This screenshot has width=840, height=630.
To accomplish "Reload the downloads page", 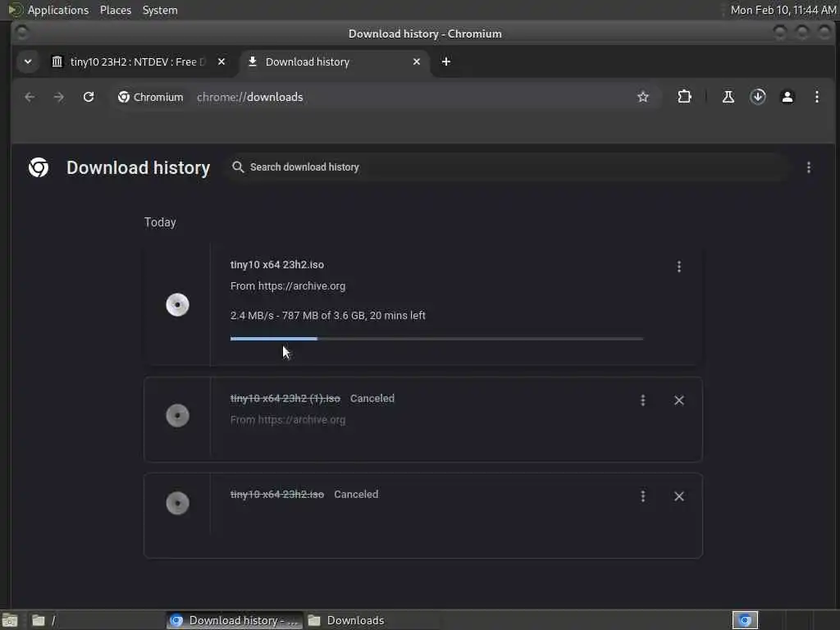I will pos(89,97).
